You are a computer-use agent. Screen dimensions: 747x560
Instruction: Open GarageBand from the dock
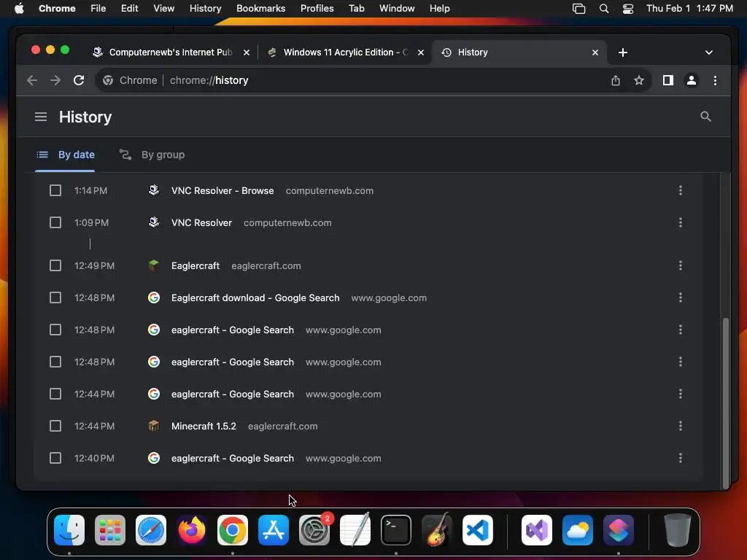click(x=437, y=530)
